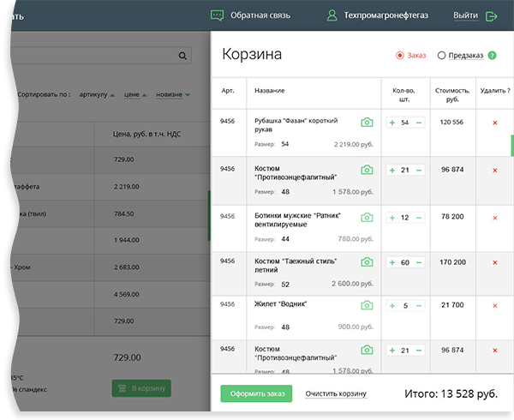The image size is (514, 420).
Task: Increase quantity of Жилет "Водник"
Action: (x=392, y=306)
